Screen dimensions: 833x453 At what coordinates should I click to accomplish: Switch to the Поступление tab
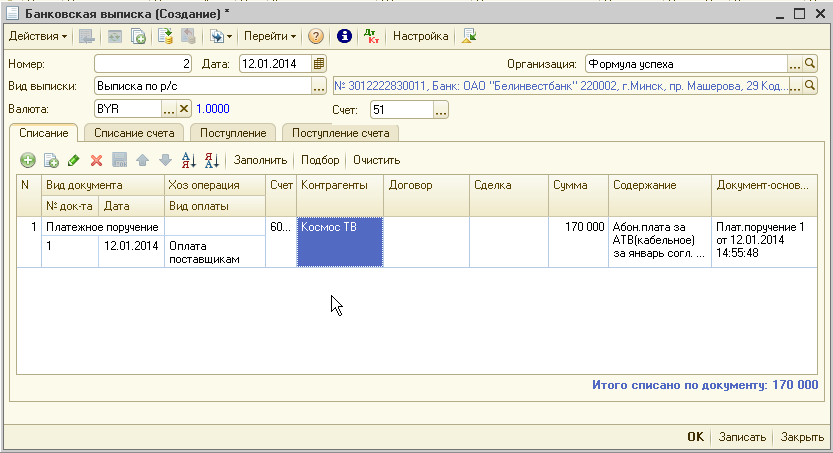click(233, 133)
